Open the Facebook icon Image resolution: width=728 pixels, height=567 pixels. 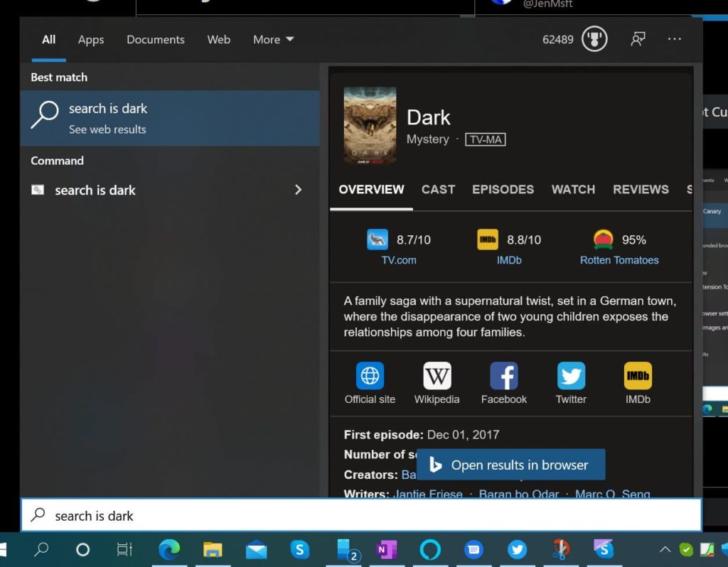click(504, 375)
